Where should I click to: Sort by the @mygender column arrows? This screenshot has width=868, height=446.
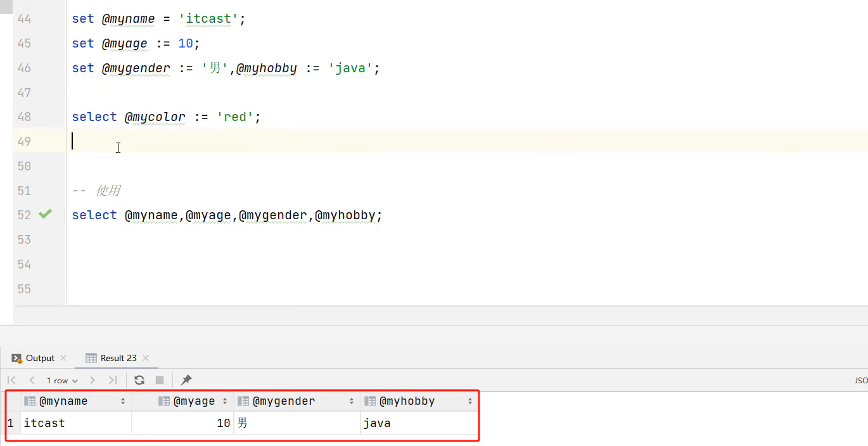pos(351,401)
